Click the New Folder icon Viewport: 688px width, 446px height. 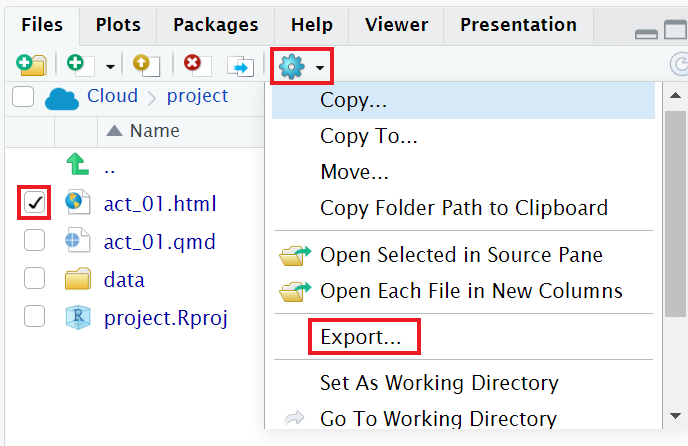point(29,66)
